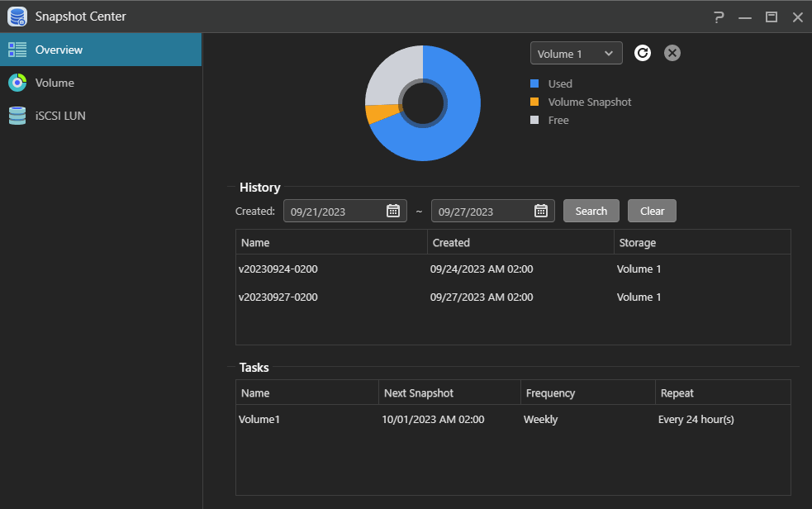Click the gray X icon beside refresh
812x509 pixels.
[672, 53]
